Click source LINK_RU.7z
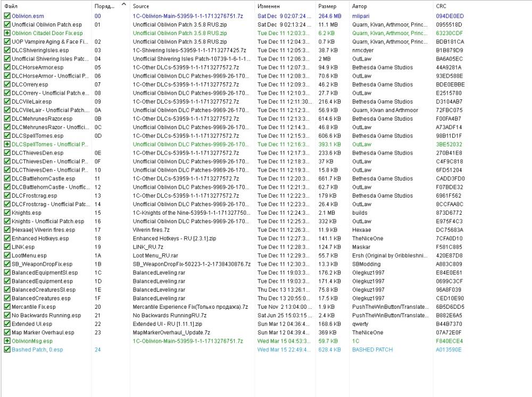Image resolution: width=532 pixels, height=397 pixels. click(x=148, y=247)
